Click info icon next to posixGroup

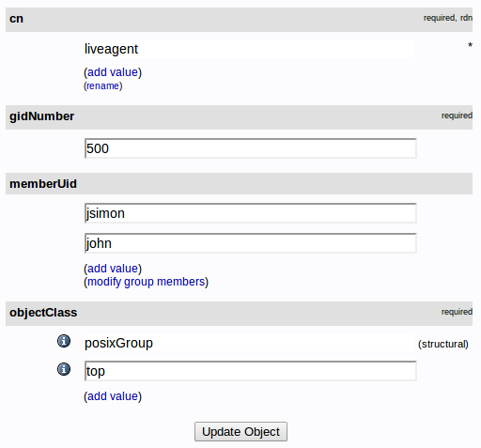click(64, 341)
